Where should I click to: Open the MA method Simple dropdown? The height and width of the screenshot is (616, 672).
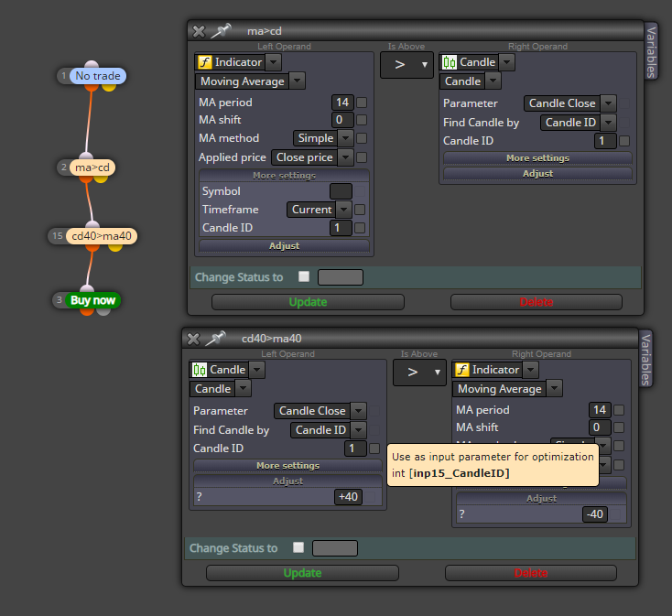323,138
